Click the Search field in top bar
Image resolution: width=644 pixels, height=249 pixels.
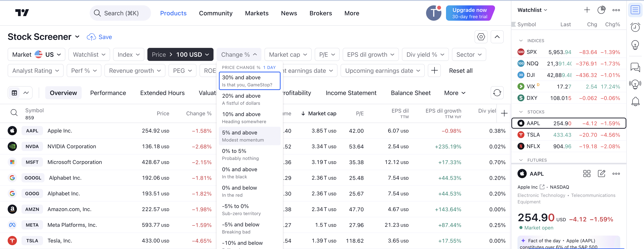(x=120, y=13)
